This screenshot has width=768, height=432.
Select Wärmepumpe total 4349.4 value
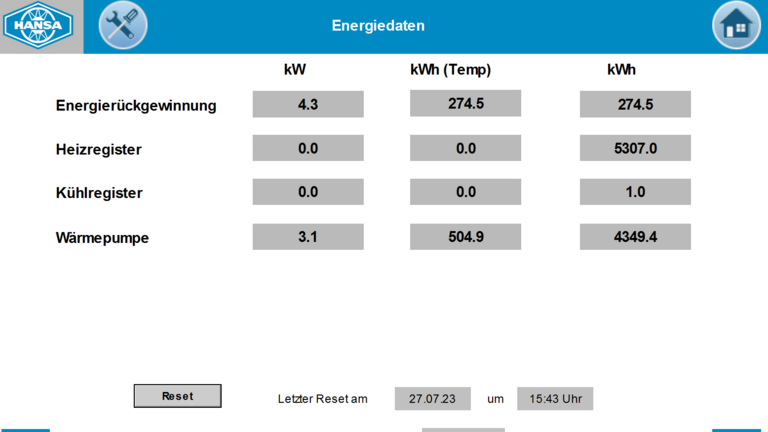coord(635,237)
